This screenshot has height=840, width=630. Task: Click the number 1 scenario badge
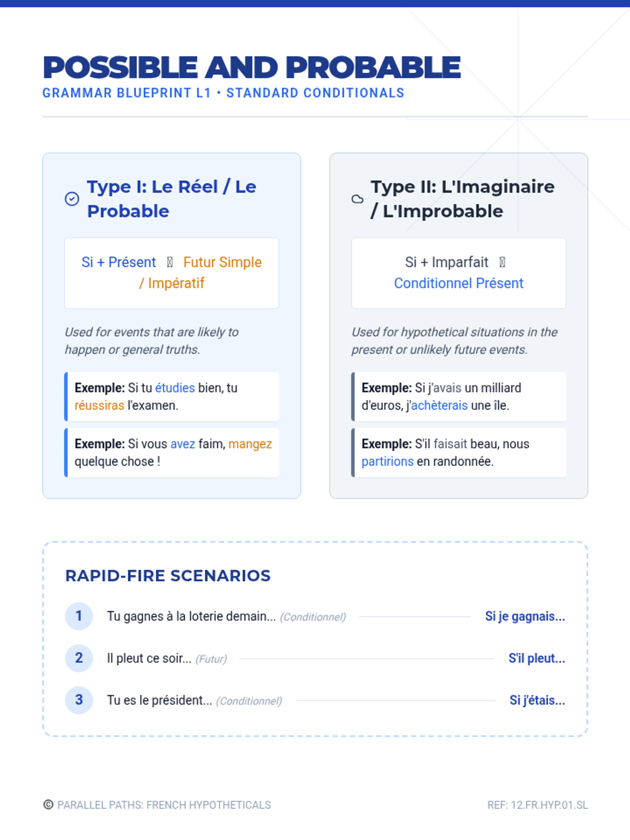[79, 616]
